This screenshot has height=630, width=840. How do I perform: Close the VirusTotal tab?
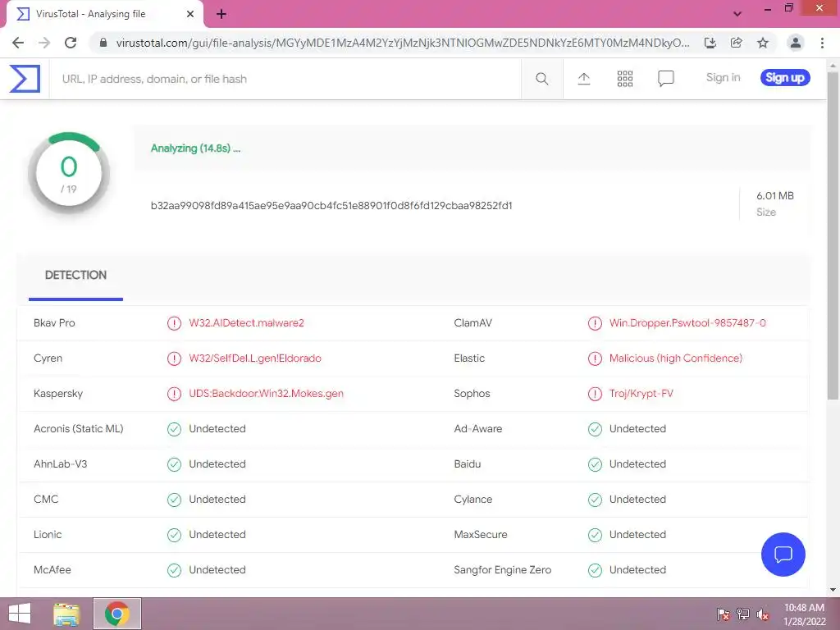coord(189,15)
